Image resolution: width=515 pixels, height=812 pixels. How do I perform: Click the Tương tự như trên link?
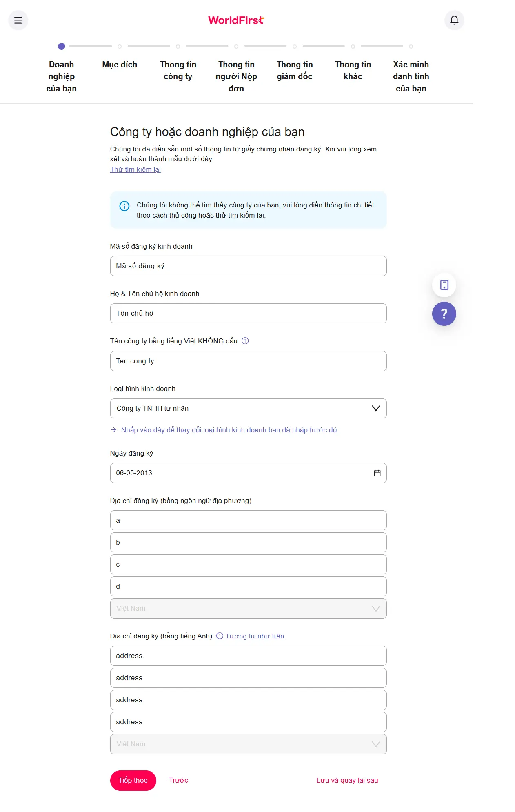(x=255, y=636)
